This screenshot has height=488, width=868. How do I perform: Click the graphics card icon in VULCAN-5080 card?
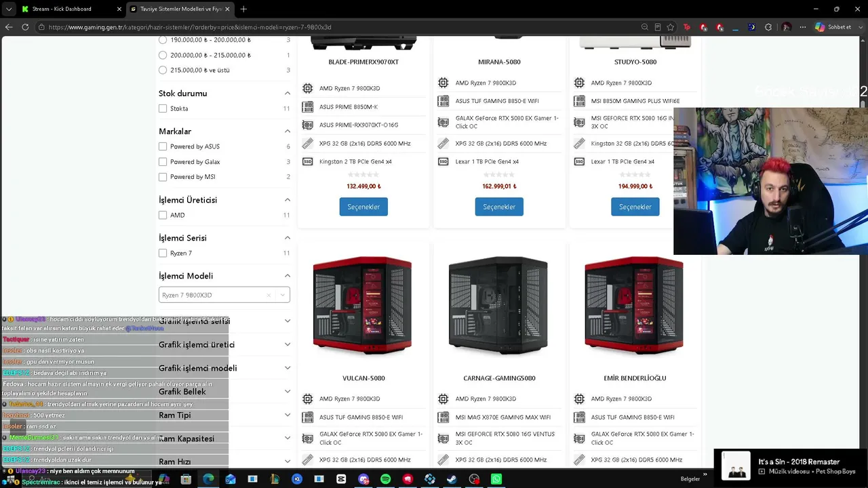click(308, 439)
